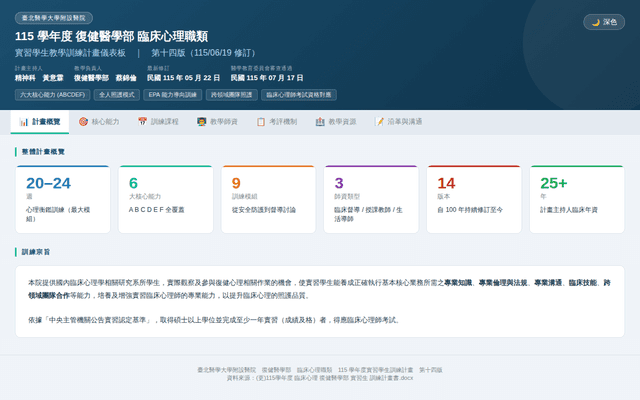Screen dimensions: 640x400
Task: Click the footer line 資料來源 docx
Action: point(320,378)
